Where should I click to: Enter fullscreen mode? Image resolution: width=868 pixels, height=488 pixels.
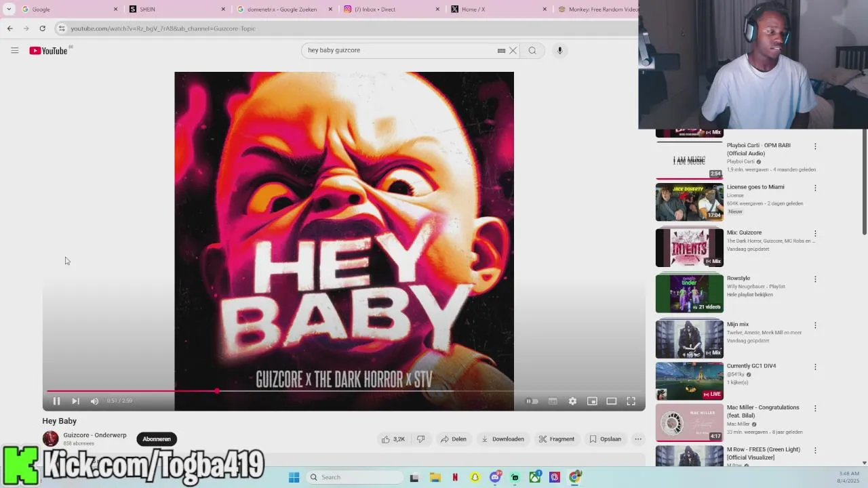tap(631, 401)
